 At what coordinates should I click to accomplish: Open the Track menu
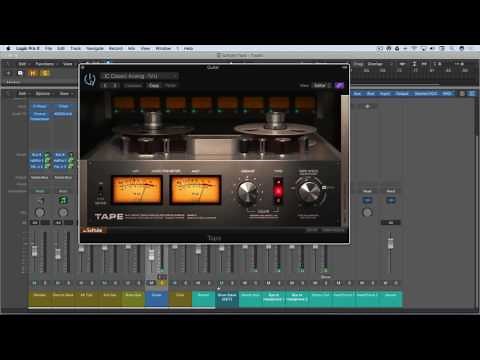tap(76, 48)
